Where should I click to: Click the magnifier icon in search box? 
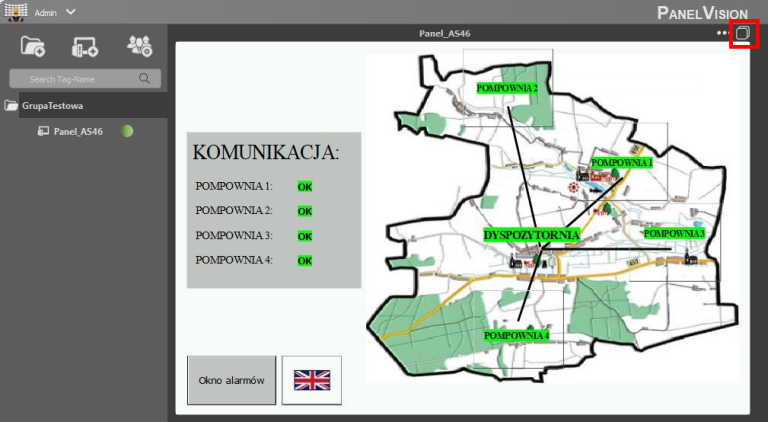point(145,79)
